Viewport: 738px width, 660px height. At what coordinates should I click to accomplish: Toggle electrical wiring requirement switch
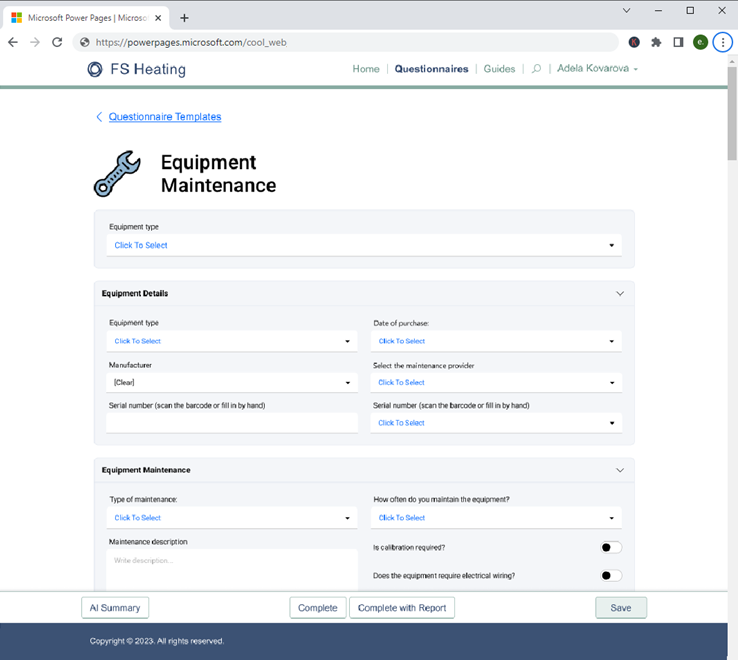[610, 575]
